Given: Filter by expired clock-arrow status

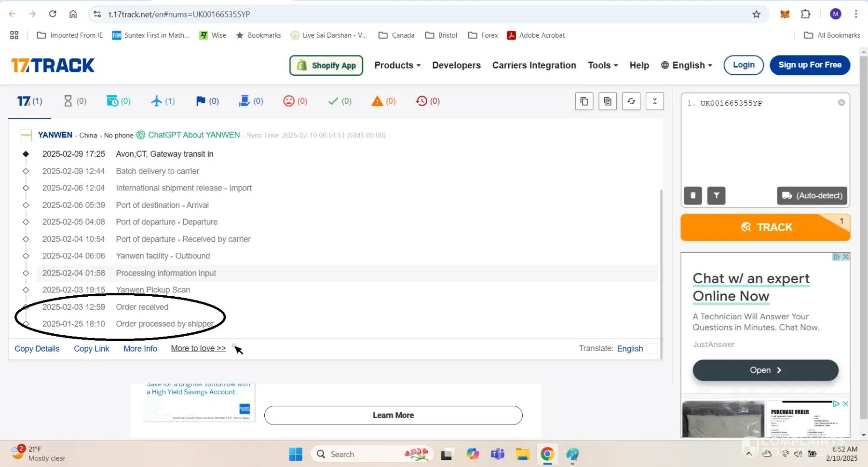Looking at the screenshot, I should 427,101.
